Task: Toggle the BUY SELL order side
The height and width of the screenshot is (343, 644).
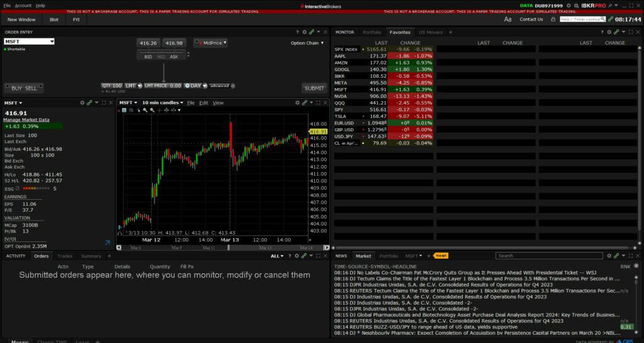Action: pyautogui.click(x=24, y=88)
